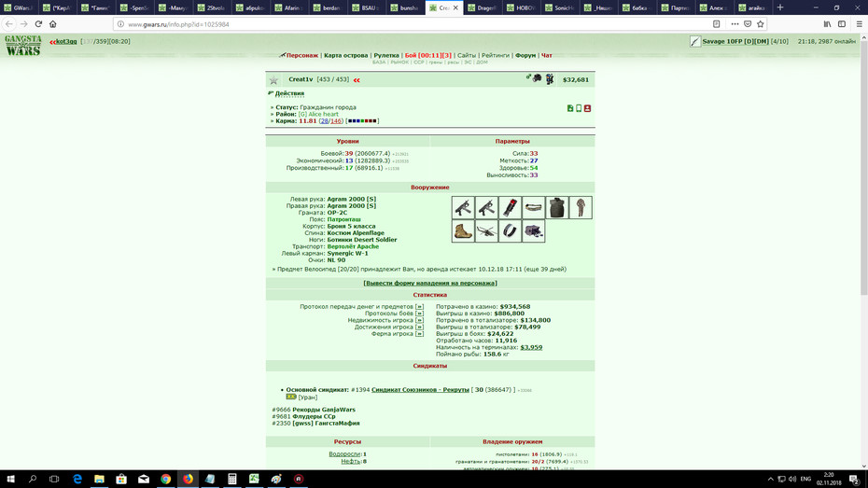Open Чат menu item
This screenshot has height=488, width=868.
click(x=546, y=55)
